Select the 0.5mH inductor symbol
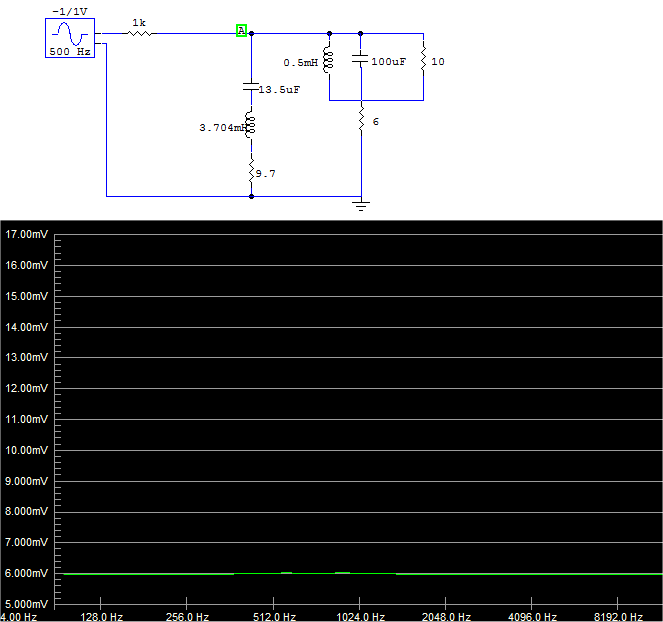Screen dimensions: 663x622 click(x=329, y=60)
